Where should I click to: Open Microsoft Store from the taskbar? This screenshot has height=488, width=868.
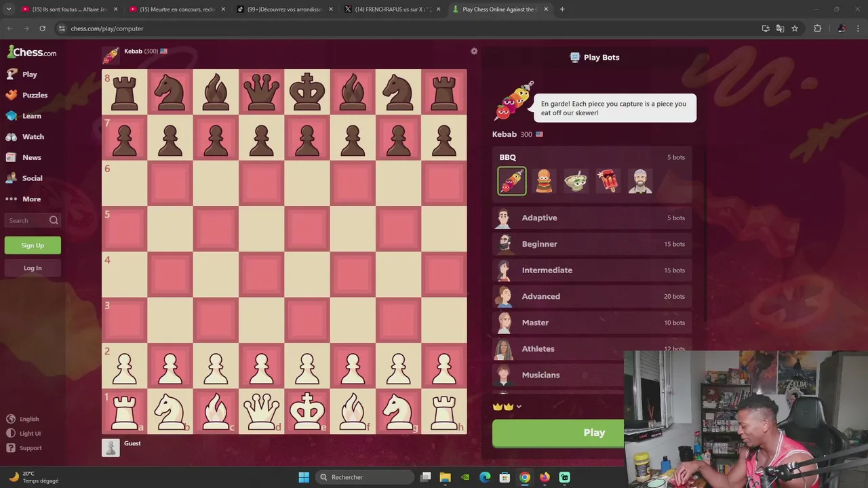pyautogui.click(x=505, y=477)
